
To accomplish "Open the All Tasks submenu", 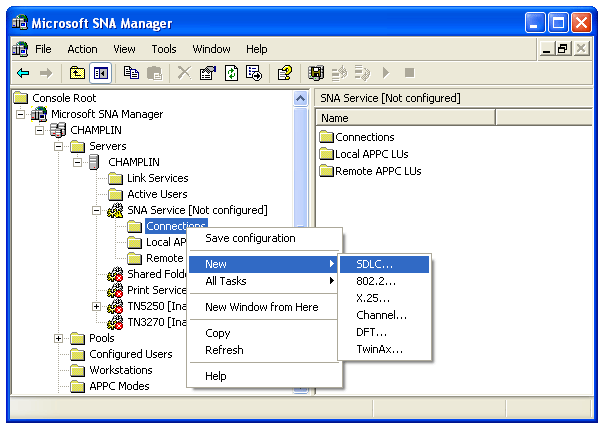I will (265, 281).
